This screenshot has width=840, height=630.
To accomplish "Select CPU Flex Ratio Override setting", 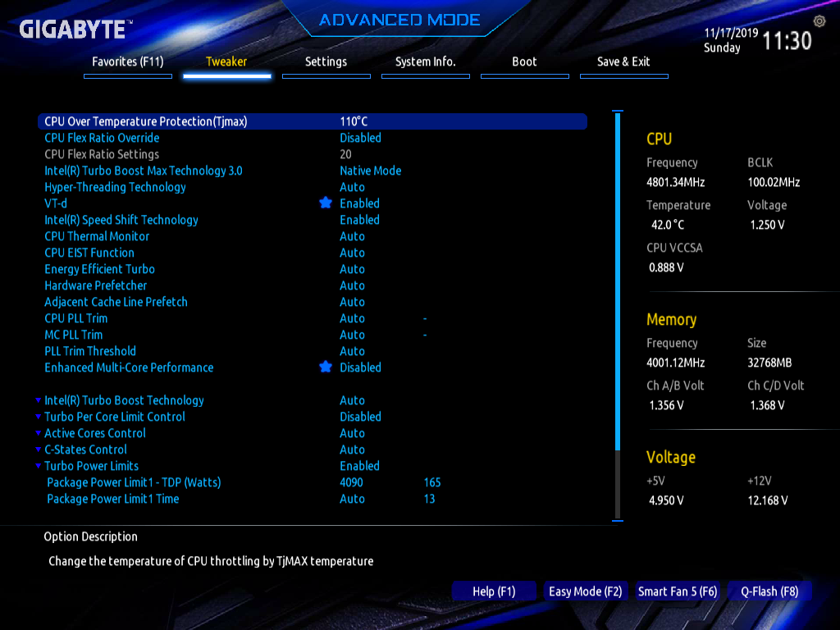I will [102, 138].
